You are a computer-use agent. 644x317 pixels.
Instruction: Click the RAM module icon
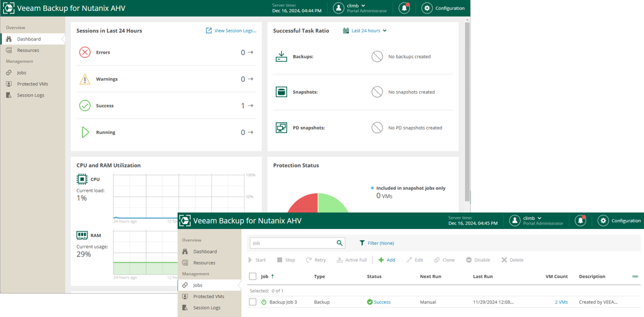82,235
